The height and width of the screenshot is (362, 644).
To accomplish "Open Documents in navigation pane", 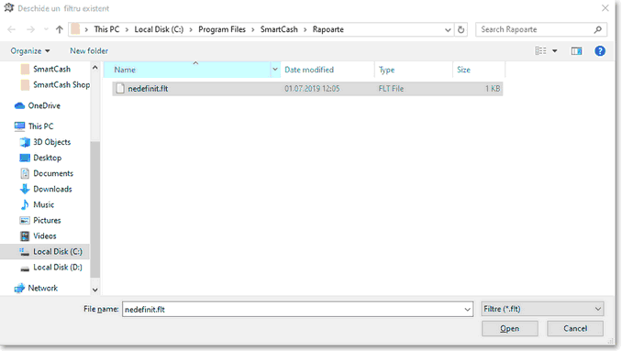I will coord(47,173).
